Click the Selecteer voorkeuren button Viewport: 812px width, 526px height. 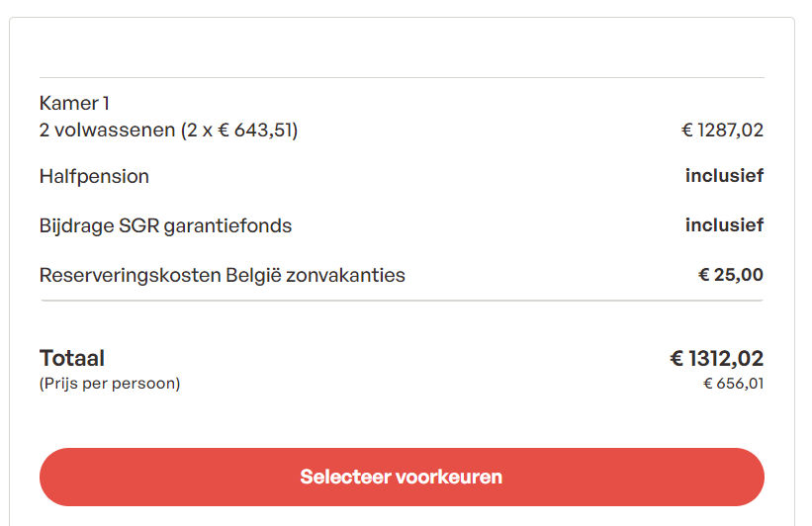point(402,477)
